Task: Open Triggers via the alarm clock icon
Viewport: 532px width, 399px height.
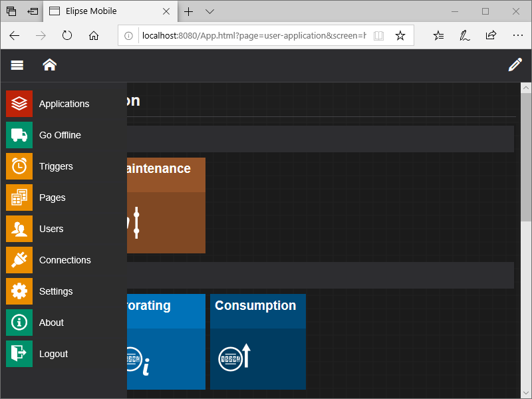Action: click(19, 166)
